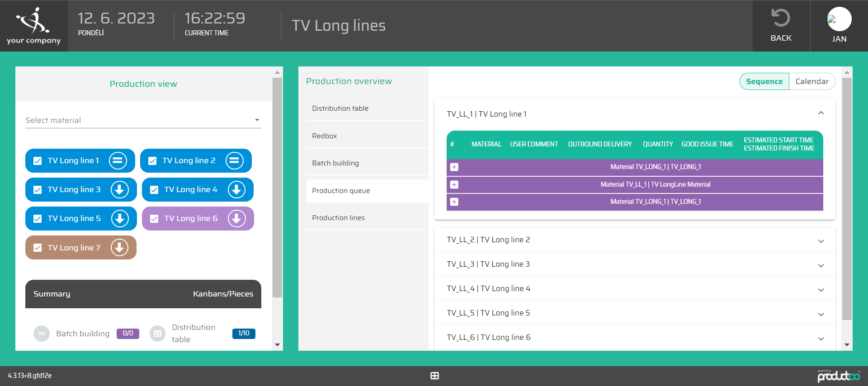Click the Production view panel scrollbar
This screenshot has width=868, height=386.
pyautogui.click(x=277, y=188)
